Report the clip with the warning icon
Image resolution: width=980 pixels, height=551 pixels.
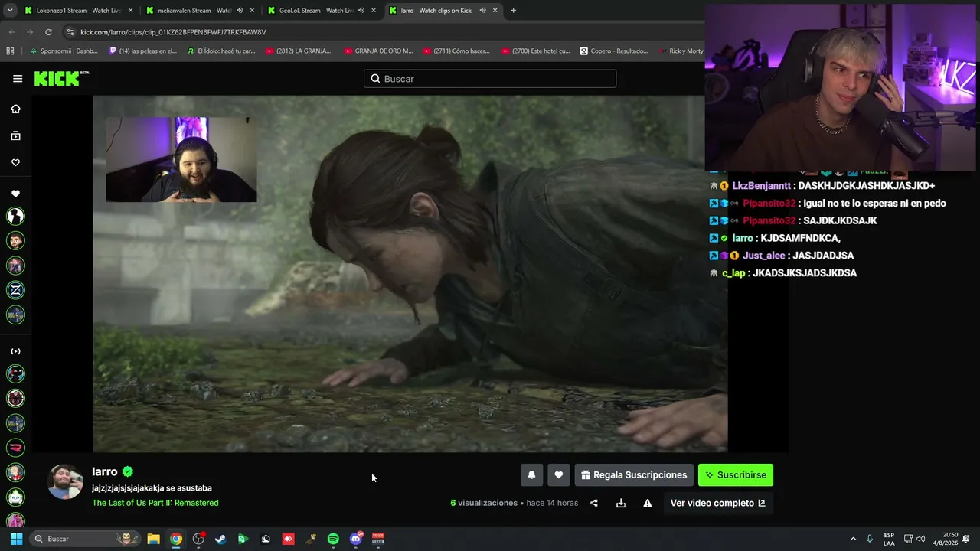coord(648,503)
